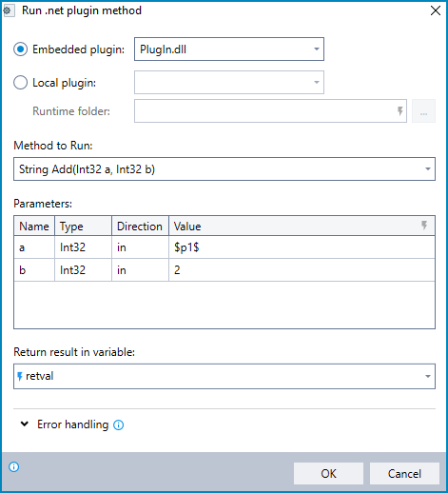Select the Local plugin radio button
The height and width of the screenshot is (493, 448).
[21, 83]
